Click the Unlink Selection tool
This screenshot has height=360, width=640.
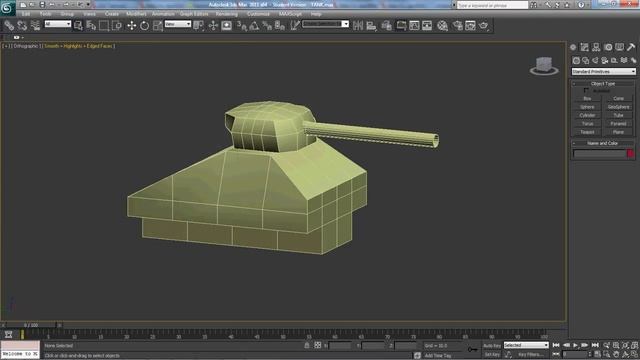click(x=22, y=26)
